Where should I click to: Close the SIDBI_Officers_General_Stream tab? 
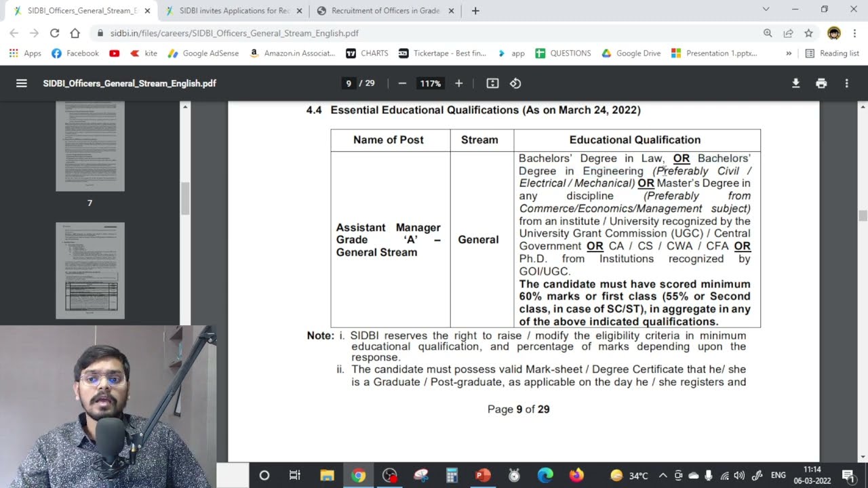[x=147, y=10]
